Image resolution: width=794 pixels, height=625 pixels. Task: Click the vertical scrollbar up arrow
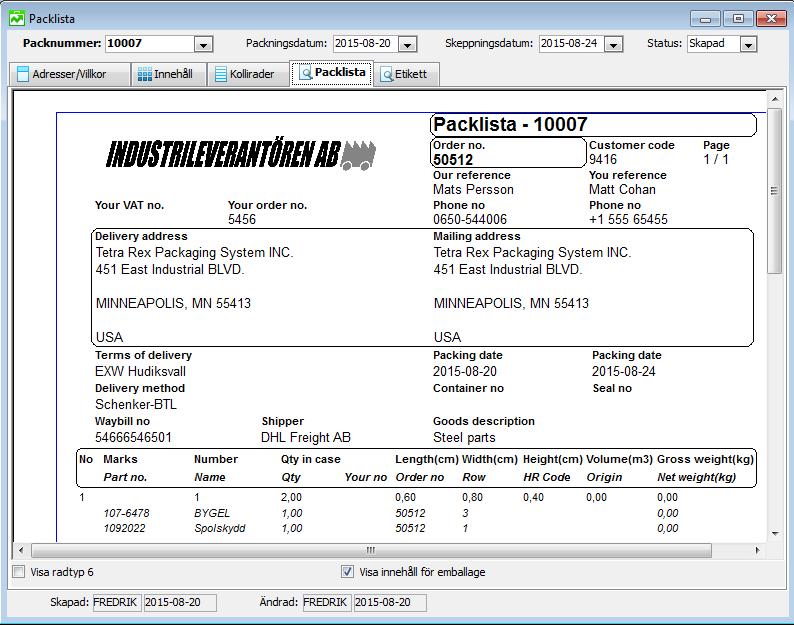[x=775, y=99]
